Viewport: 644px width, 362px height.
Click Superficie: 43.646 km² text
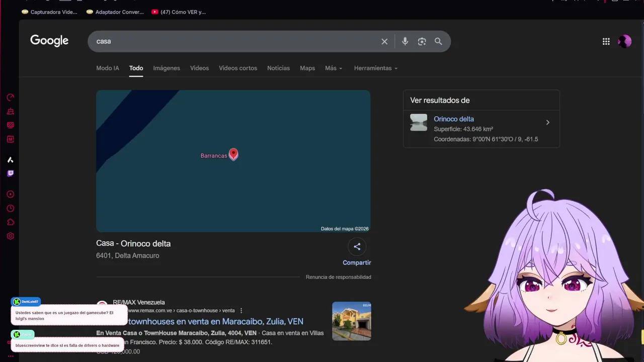click(x=463, y=129)
